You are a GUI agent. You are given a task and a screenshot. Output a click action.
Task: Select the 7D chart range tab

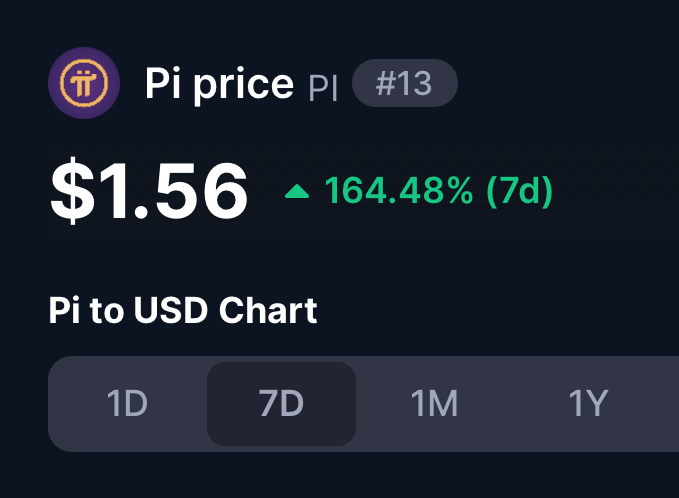point(281,404)
